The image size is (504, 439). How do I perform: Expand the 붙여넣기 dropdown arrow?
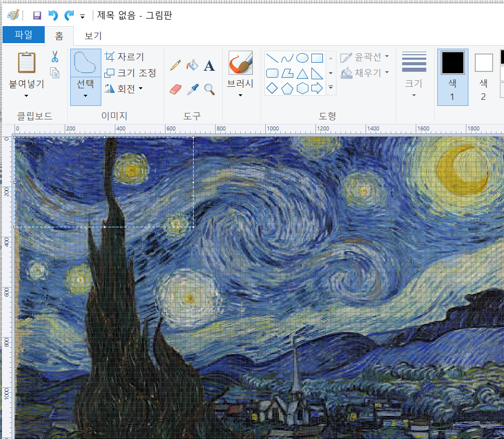[27, 95]
